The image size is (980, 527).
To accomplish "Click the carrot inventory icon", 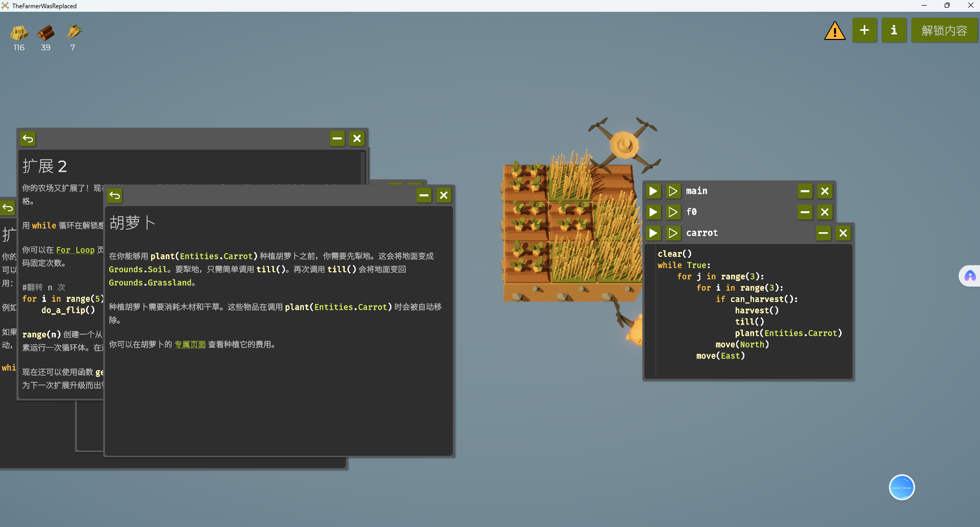I will coord(73,32).
